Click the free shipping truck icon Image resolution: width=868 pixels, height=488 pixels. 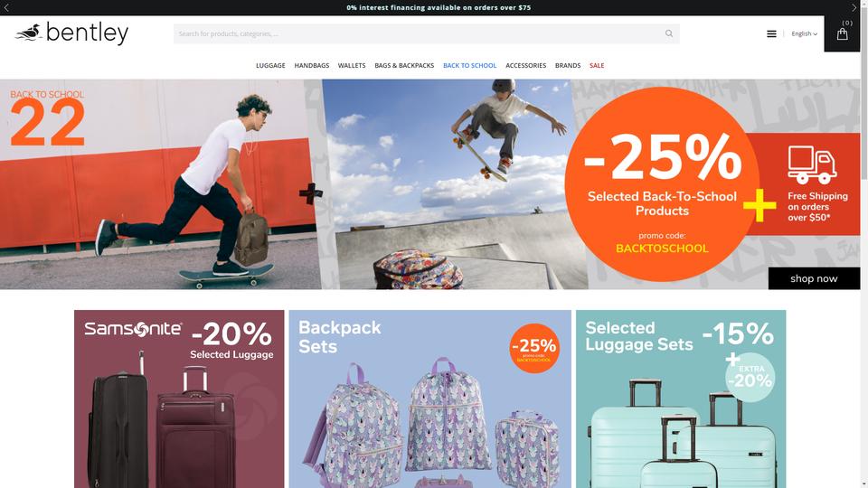coord(812,164)
